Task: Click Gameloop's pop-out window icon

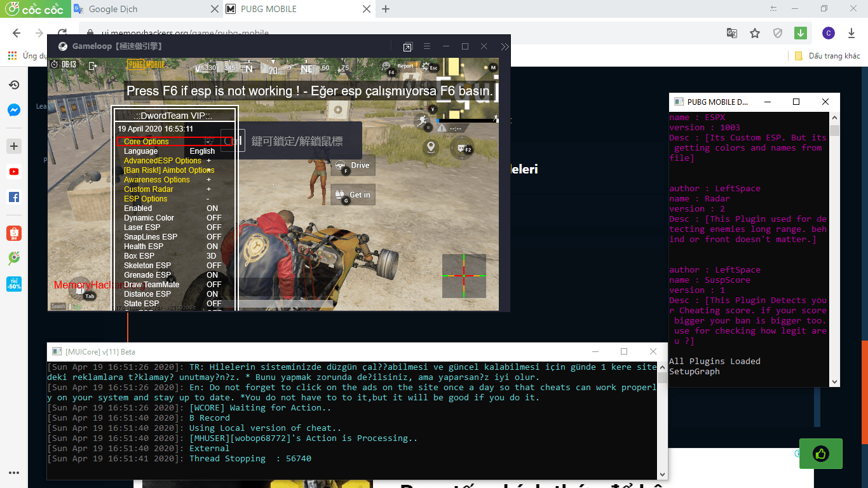Action: tap(408, 46)
